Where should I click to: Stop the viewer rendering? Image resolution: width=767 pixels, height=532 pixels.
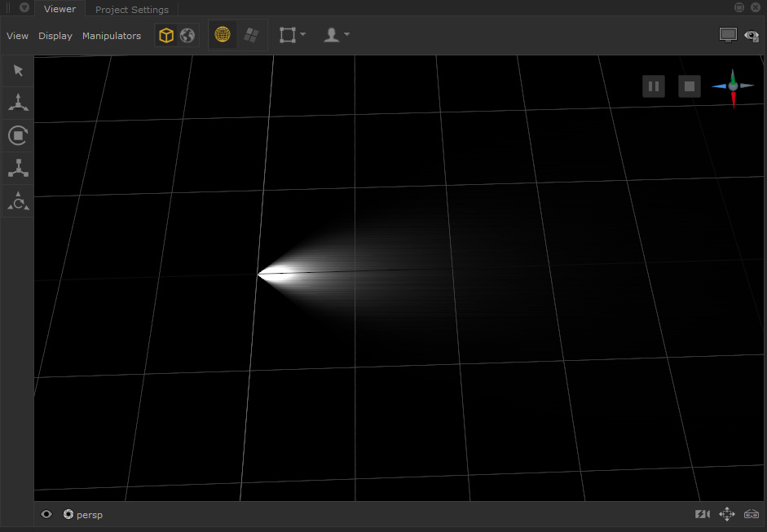click(x=690, y=86)
